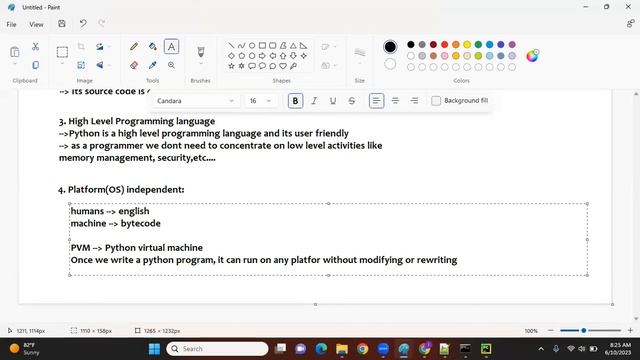This screenshot has width=640, height=360.
Task: Show hidden system tray icons
Action: [x=541, y=349]
